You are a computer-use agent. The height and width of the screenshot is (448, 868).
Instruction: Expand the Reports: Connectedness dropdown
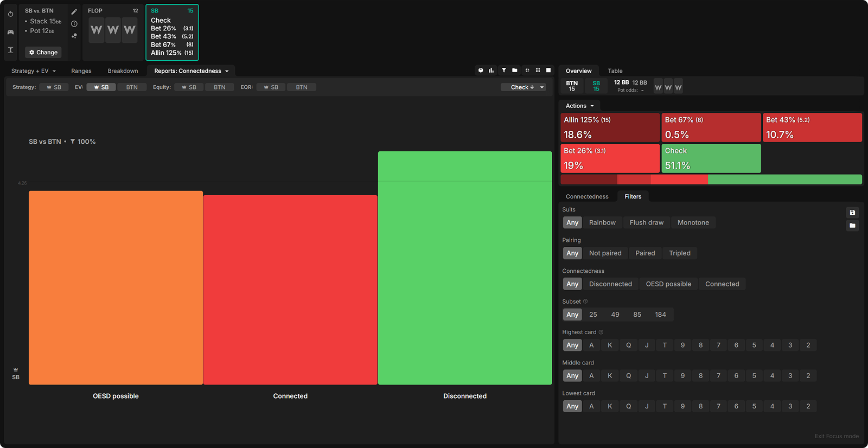(191, 71)
